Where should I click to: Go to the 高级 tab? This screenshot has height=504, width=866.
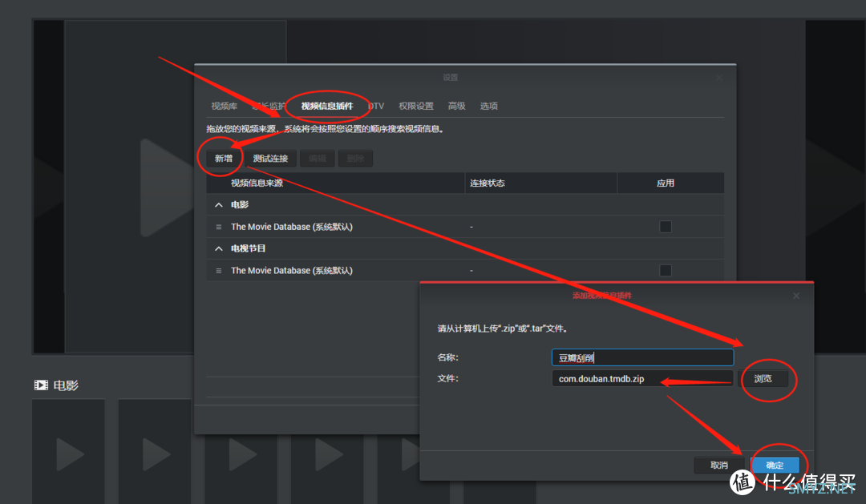click(x=456, y=106)
